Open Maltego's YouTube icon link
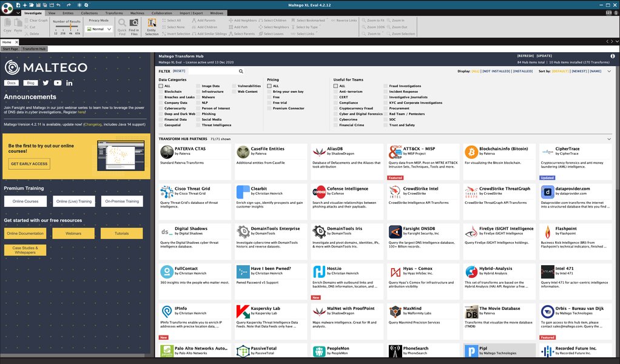 (x=58, y=83)
